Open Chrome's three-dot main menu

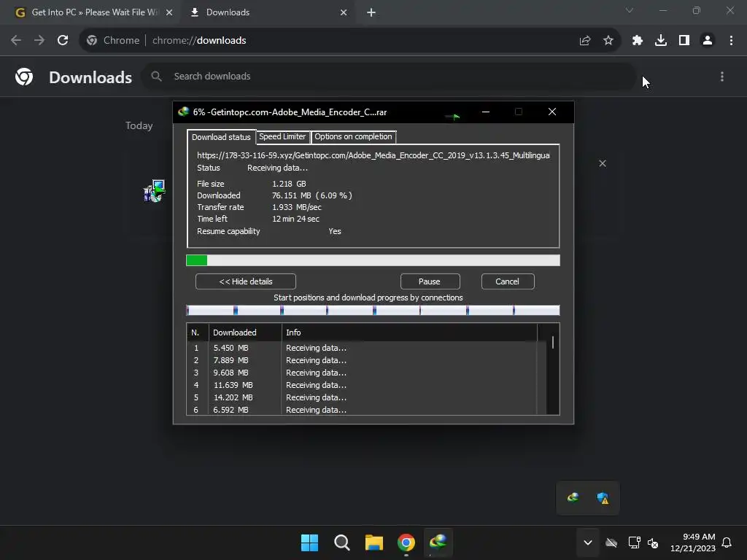click(731, 41)
